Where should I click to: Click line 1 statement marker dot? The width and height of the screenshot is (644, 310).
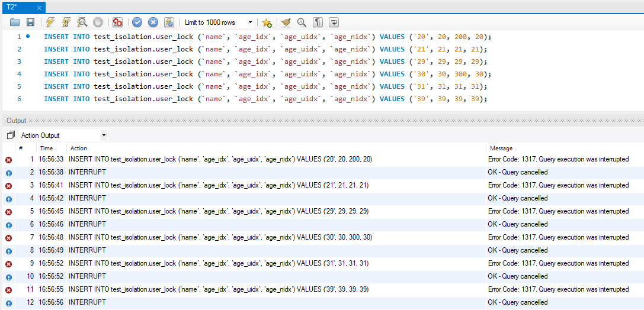coord(28,36)
